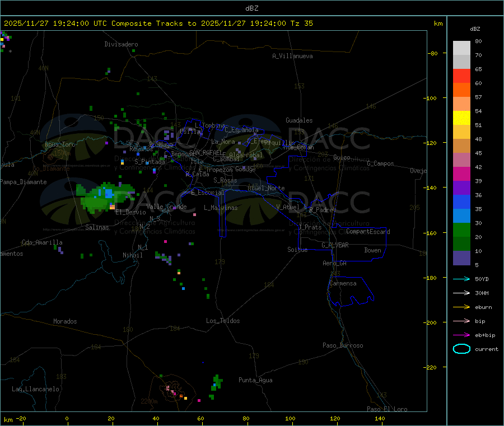Click the green 20-30 dBZ color band

pyautogui.click(x=461, y=230)
